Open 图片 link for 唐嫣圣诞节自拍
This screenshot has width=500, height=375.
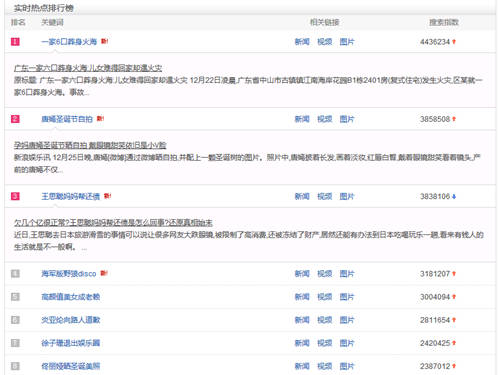click(x=347, y=119)
